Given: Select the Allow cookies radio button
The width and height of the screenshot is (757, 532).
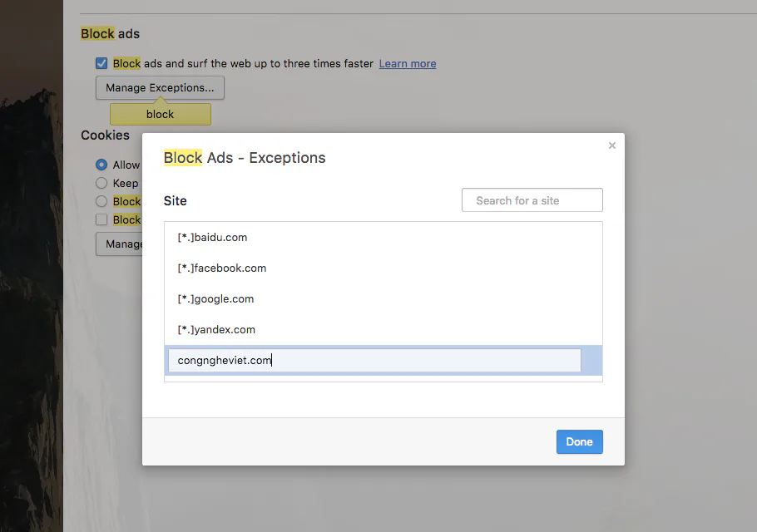Looking at the screenshot, I should point(101,165).
